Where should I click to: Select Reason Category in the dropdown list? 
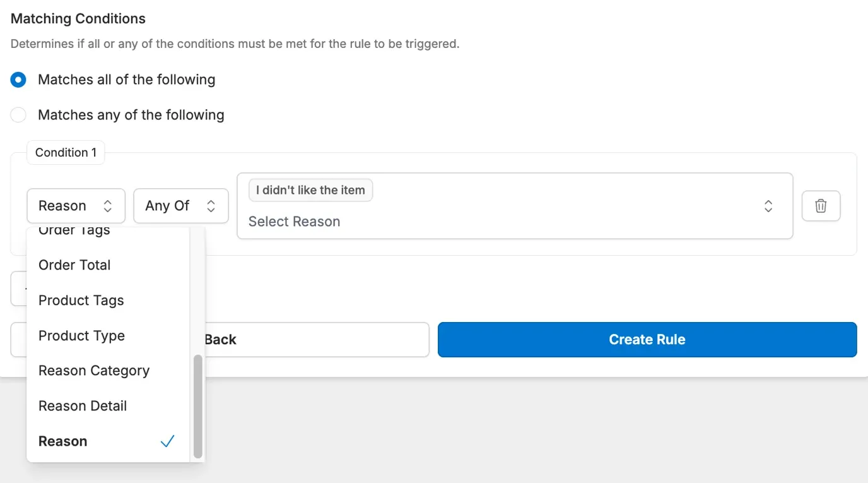pyautogui.click(x=93, y=371)
